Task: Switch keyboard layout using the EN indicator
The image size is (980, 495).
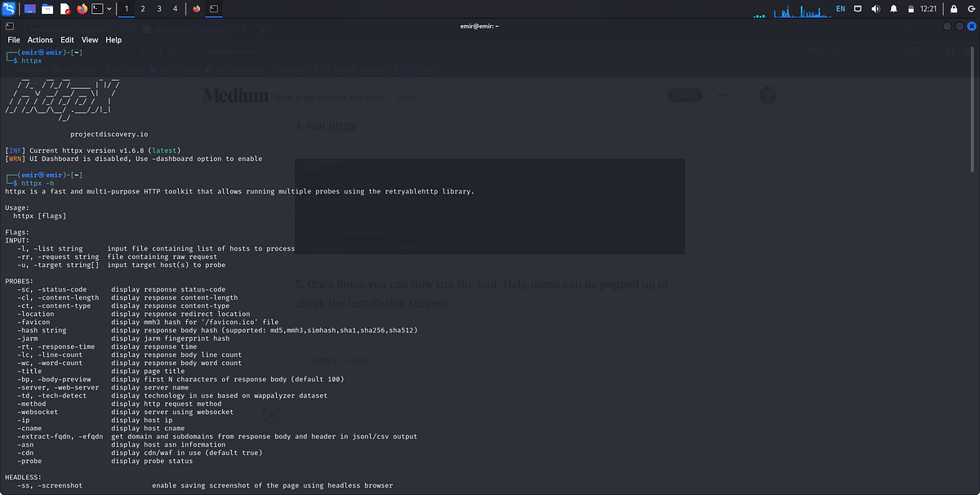Action: click(x=840, y=9)
